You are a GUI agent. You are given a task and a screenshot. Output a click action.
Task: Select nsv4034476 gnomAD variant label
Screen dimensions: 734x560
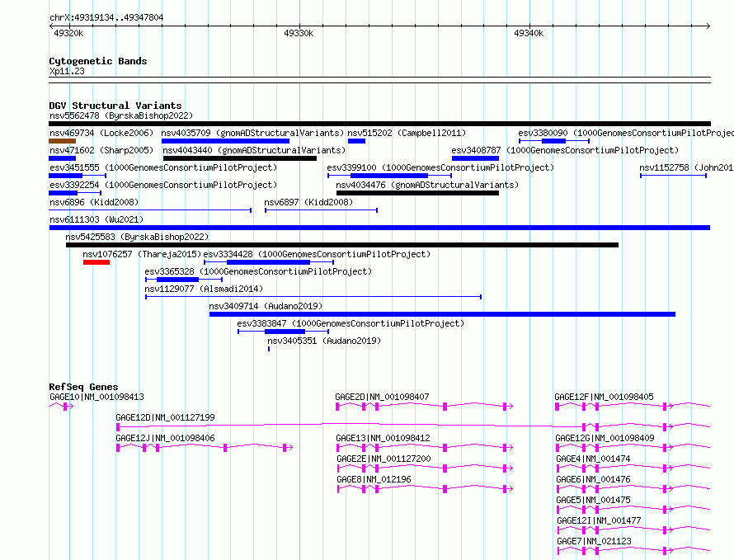point(427,185)
